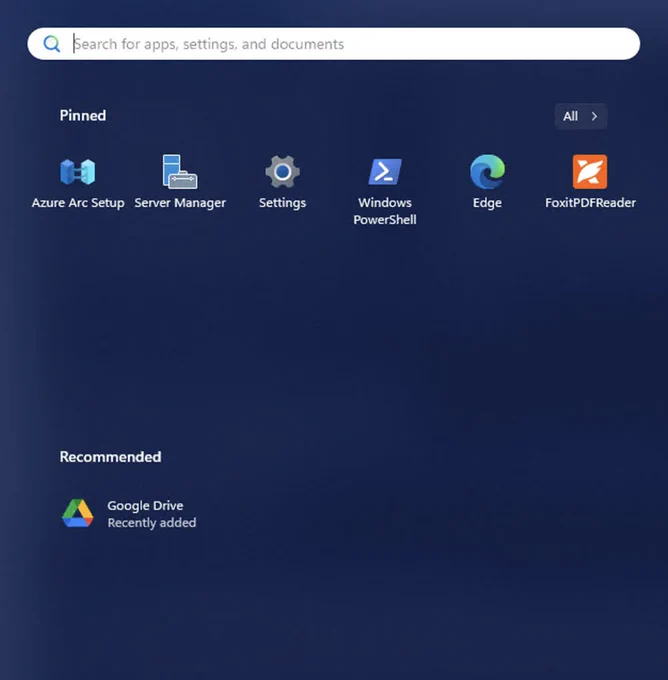Click the Pinned section heading
Screen dimensions: 668x680
(x=83, y=116)
